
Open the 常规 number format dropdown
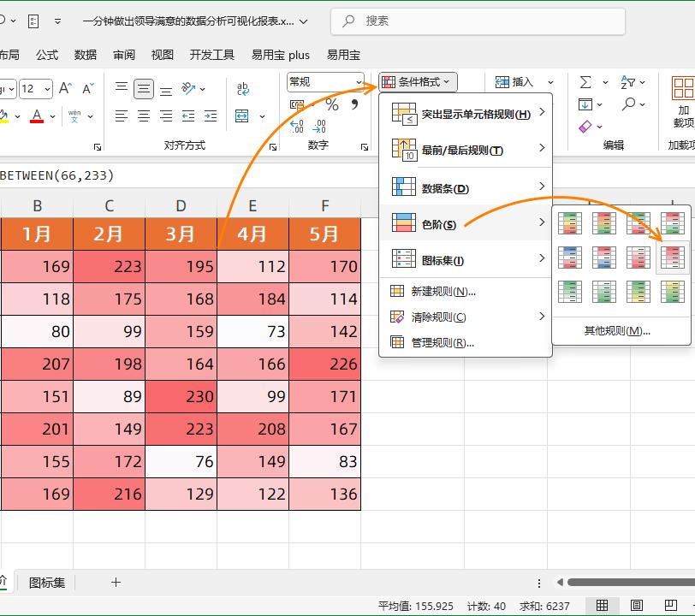click(x=325, y=82)
